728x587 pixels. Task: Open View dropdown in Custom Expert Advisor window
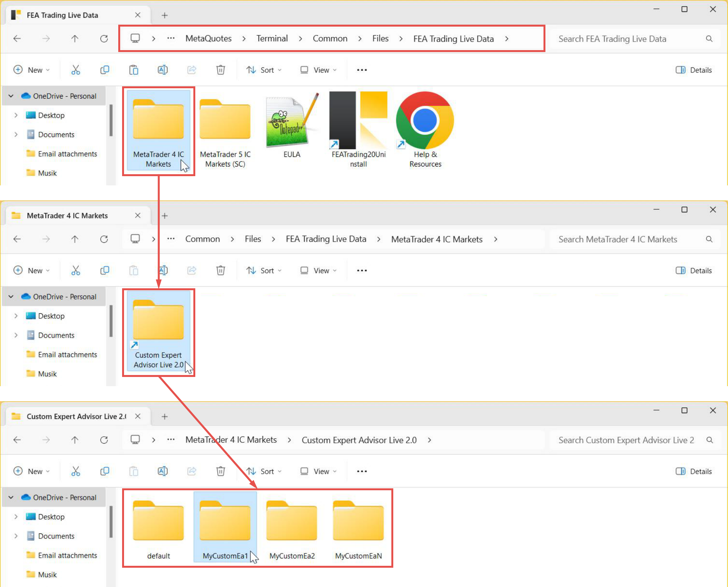tap(319, 471)
